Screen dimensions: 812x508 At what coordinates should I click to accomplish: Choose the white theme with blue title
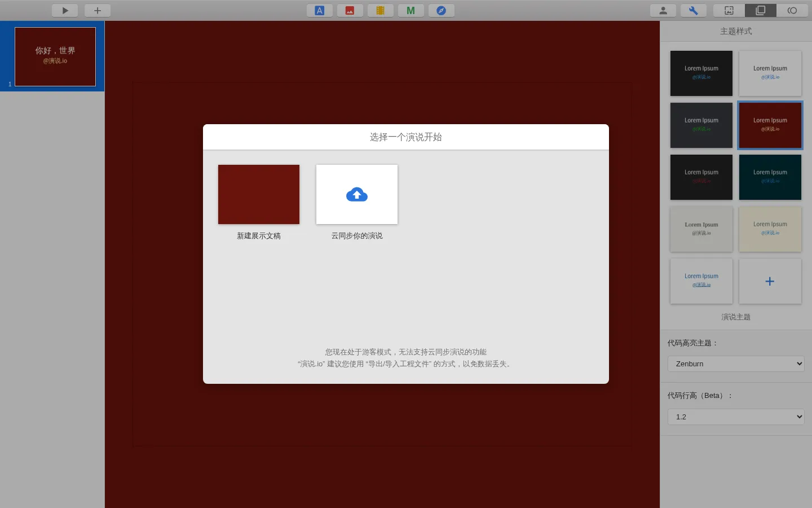701,281
